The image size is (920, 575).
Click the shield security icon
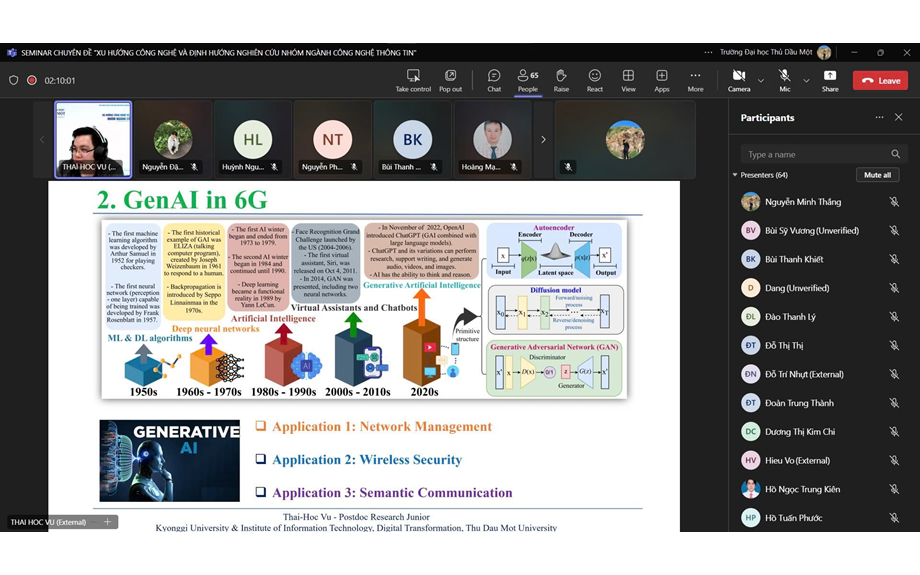(x=13, y=80)
